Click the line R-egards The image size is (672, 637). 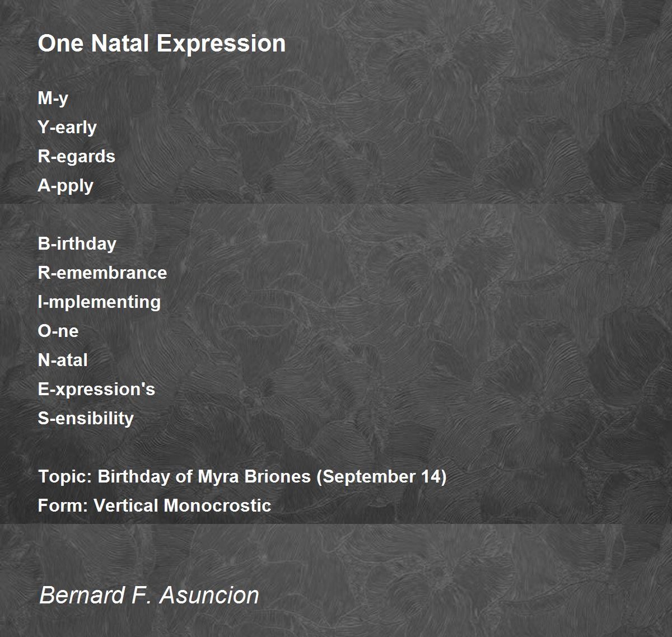pyautogui.click(x=76, y=157)
